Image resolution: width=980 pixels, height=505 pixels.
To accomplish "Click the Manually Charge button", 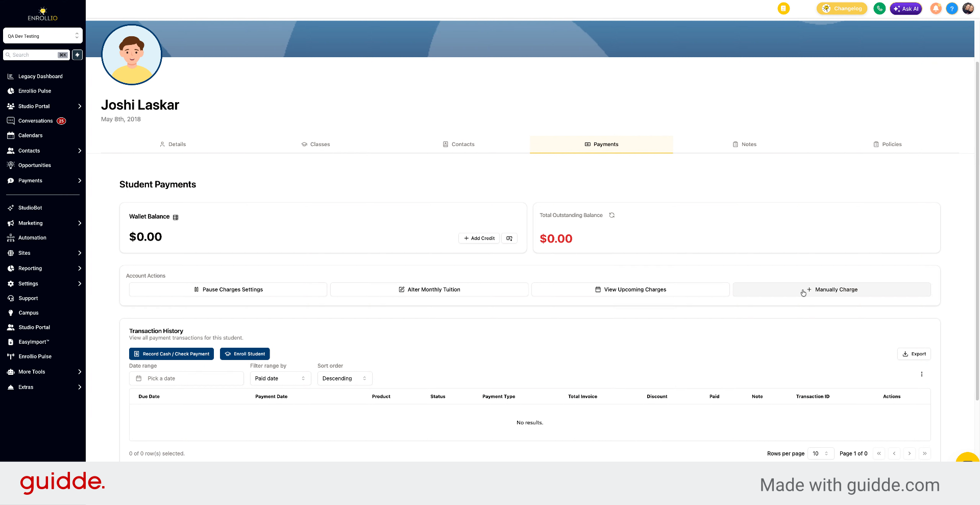I will click(x=831, y=290).
